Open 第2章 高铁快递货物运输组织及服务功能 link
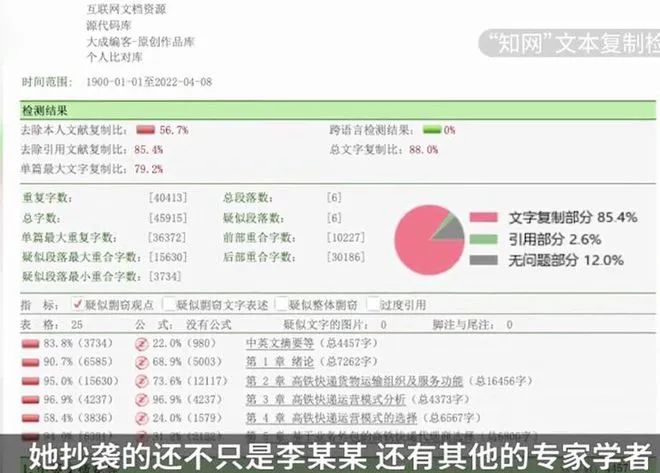Screen dimensions: 660x473 tap(354, 381)
